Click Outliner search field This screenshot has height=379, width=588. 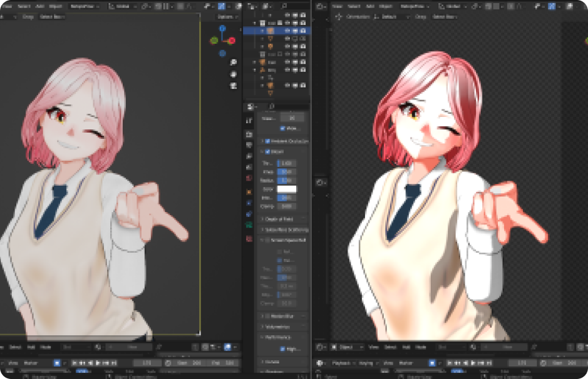(x=294, y=6)
